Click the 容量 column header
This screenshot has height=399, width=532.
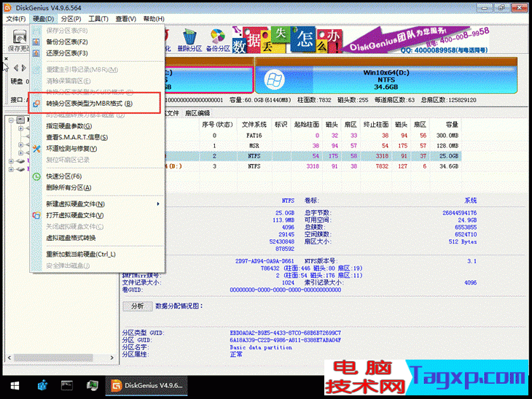pos(445,125)
